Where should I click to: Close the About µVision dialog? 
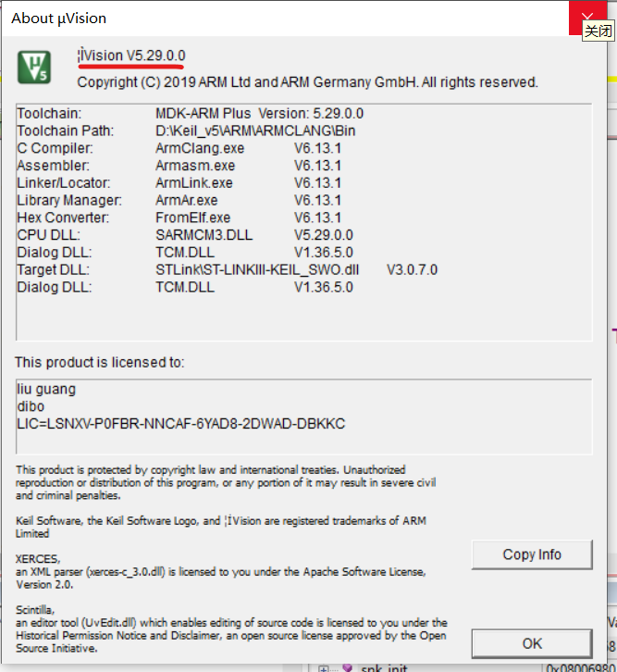click(587, 18)
